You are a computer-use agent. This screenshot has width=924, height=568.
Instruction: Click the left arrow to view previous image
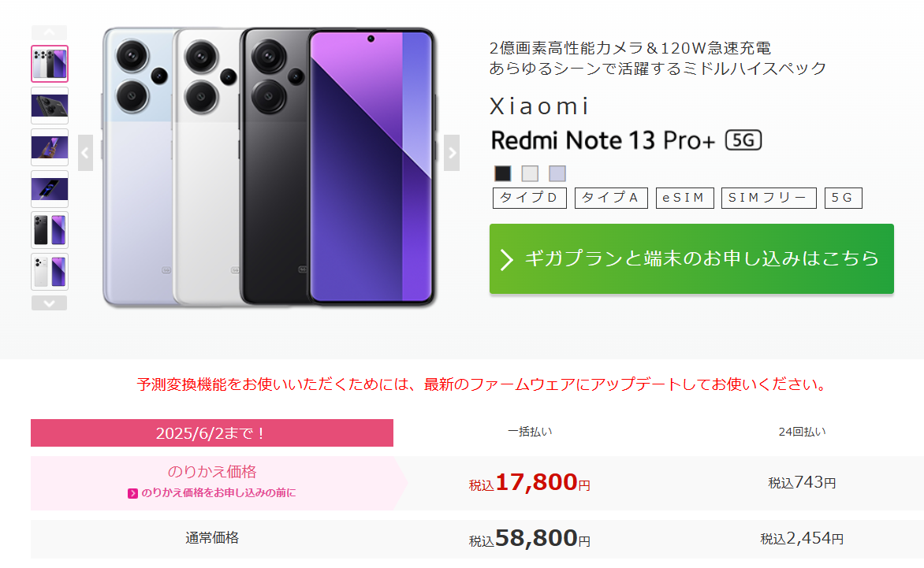(85, 154)
